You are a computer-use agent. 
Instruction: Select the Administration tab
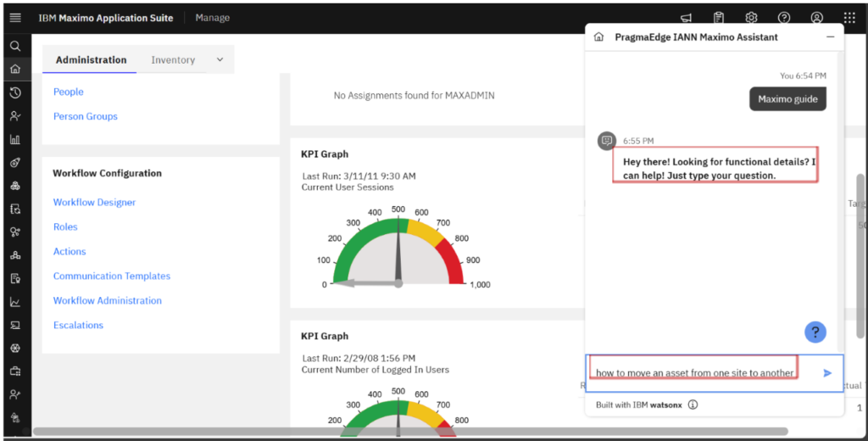tap(91, 60)
